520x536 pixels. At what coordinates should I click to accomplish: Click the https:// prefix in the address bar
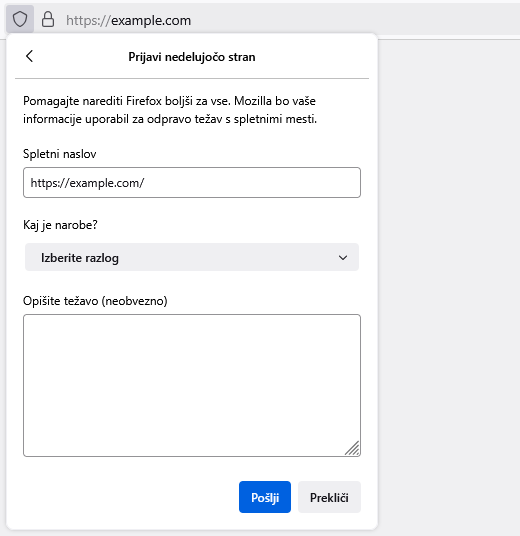(x=89, y=21)
